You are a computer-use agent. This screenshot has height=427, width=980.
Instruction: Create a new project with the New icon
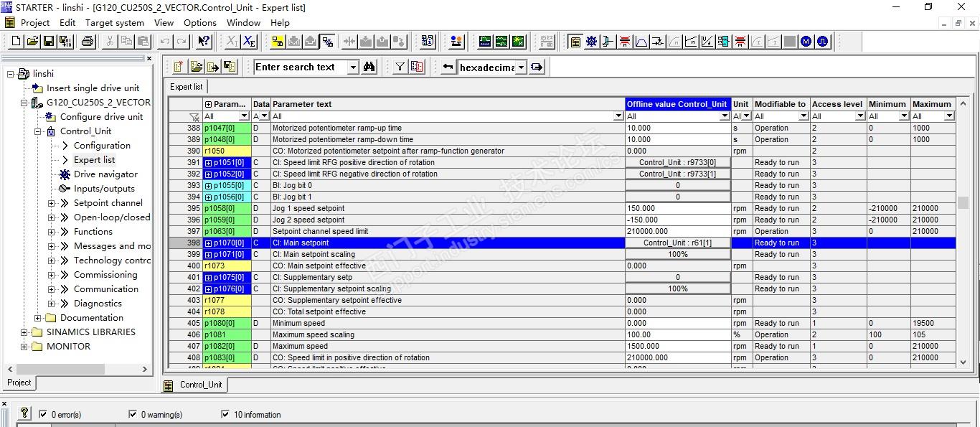coord(16,42)
